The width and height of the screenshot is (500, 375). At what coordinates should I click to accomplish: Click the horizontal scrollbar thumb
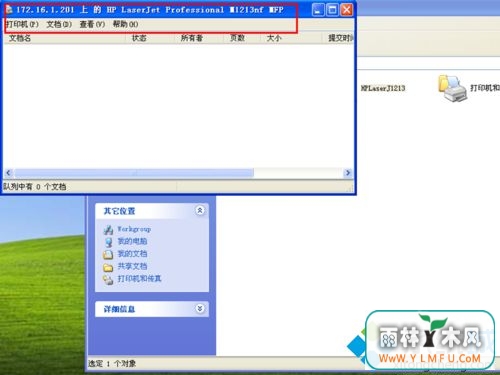pos(134,173)
